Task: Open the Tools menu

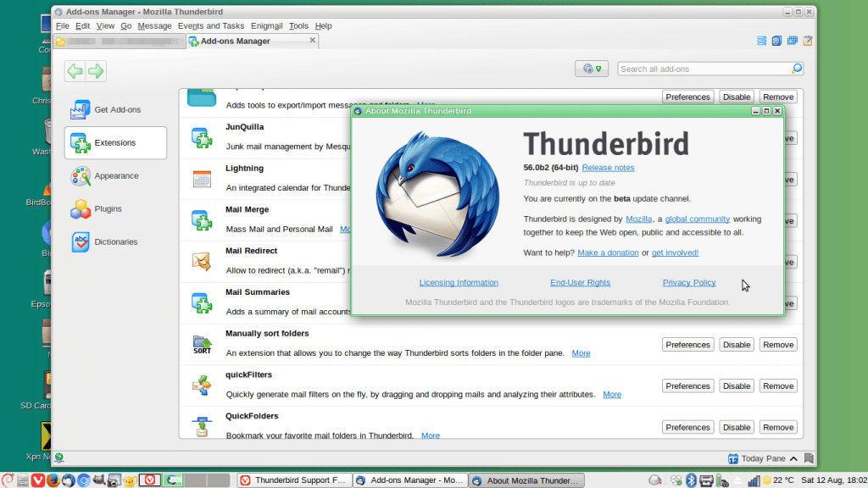Action: (298, 25)
